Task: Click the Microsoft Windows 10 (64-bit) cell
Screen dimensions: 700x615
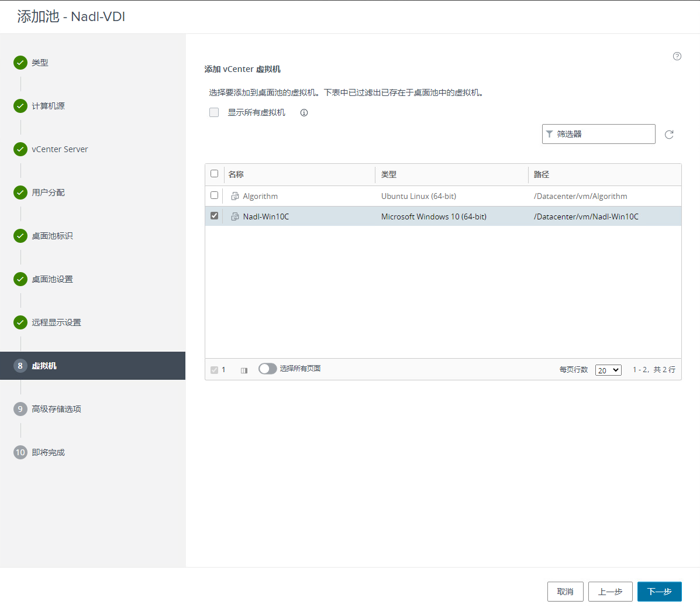Action: [x=434, y=217]
